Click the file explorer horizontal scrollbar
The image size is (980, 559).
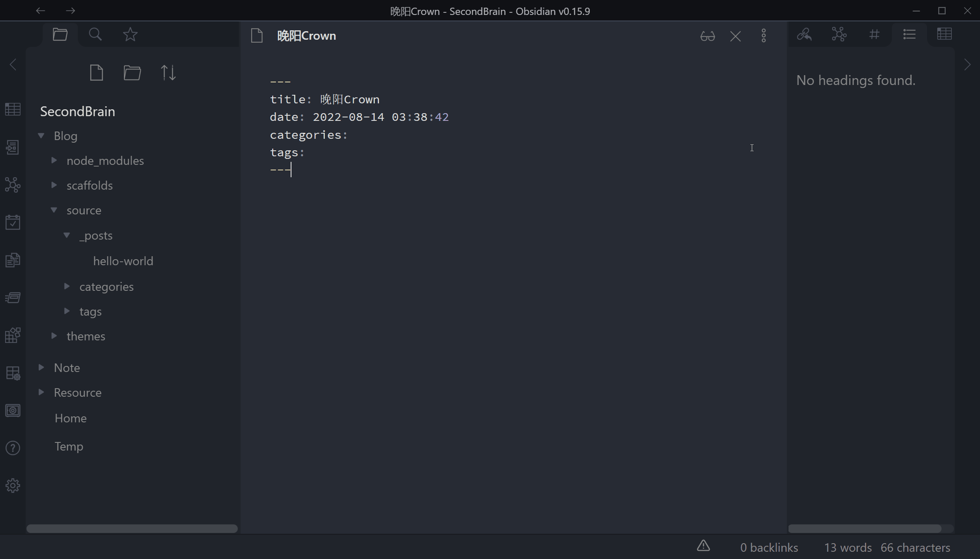[x=132, y=529]
